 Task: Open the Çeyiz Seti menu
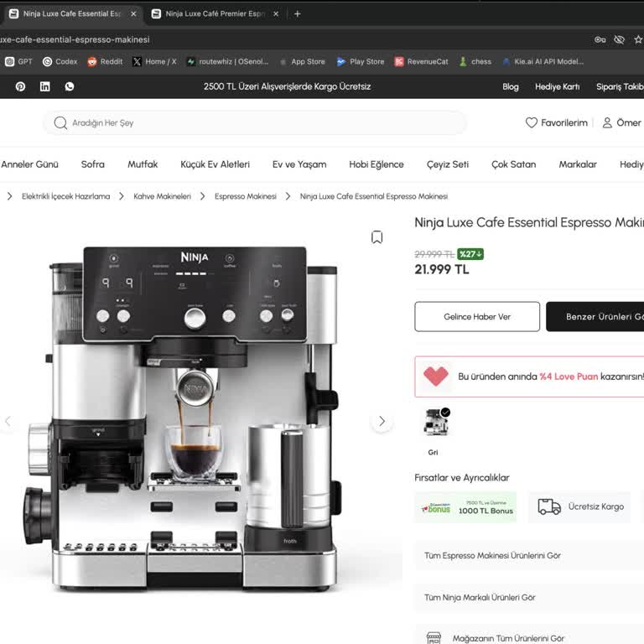coord(448,164)
